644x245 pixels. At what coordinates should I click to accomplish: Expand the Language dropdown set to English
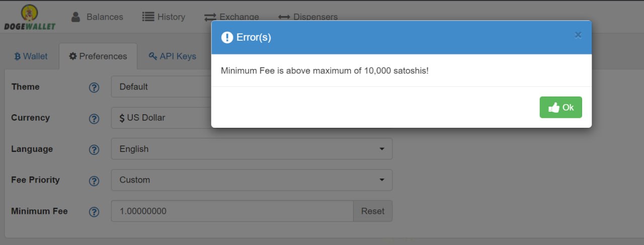(x=252, y=149)
